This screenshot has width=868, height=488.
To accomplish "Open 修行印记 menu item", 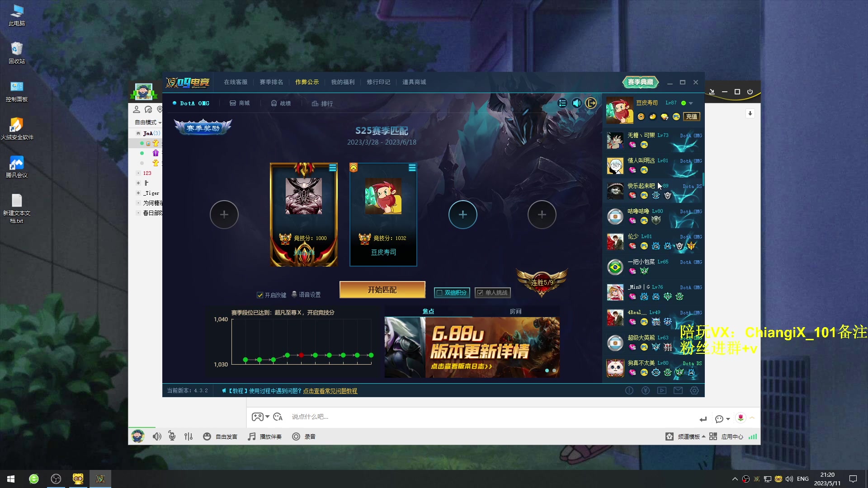I will point(378,82).
